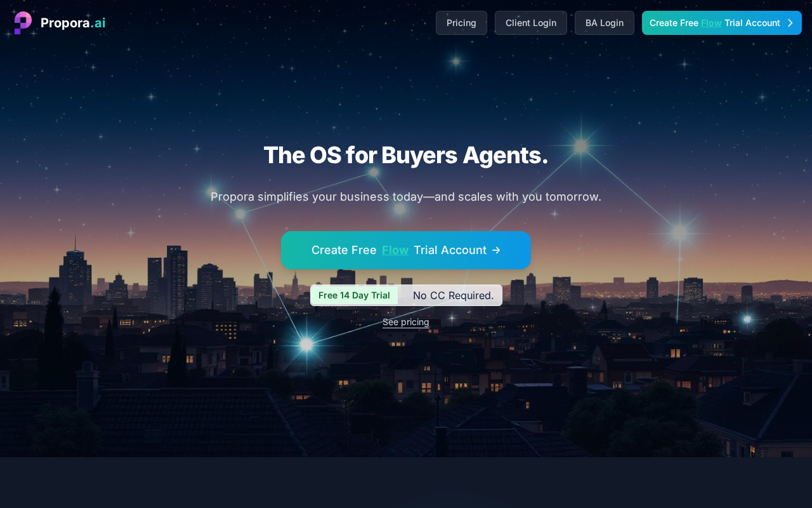Click the constellation star below the tagline
This screenshot has height=508, width=812.
click(400, 209)
